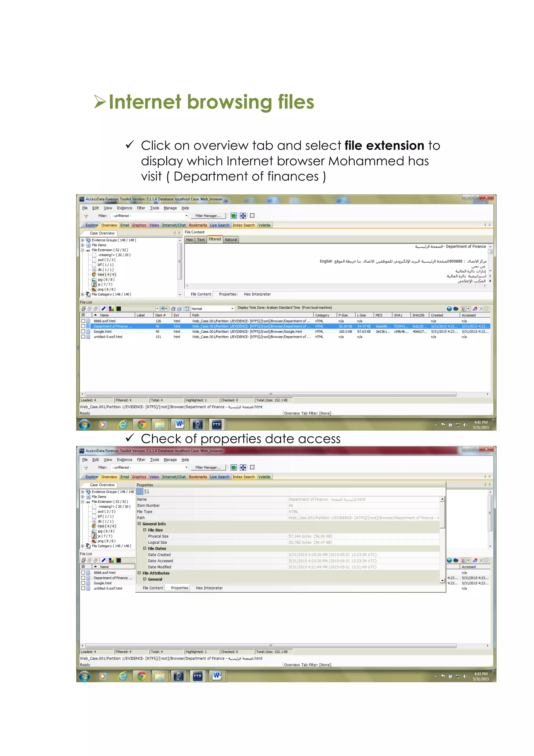Click the green evidence icon in the lower window's filter toolbar
Screen dimensions: 534x756
[x=234, y=467]
